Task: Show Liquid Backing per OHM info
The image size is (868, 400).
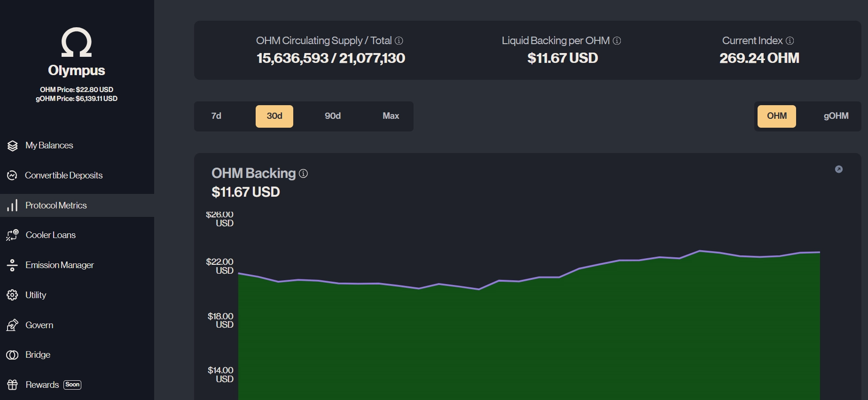Action: click(x=617, y=41)
